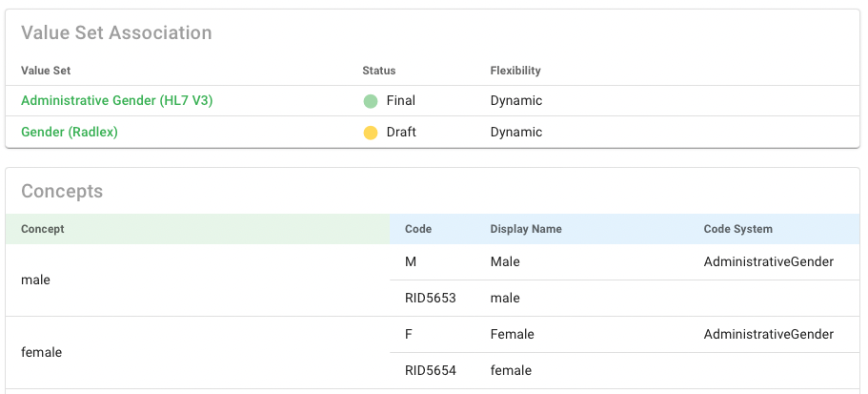Click the Status column header
Screen dimensions: 868x394
[x=378, y=71]
